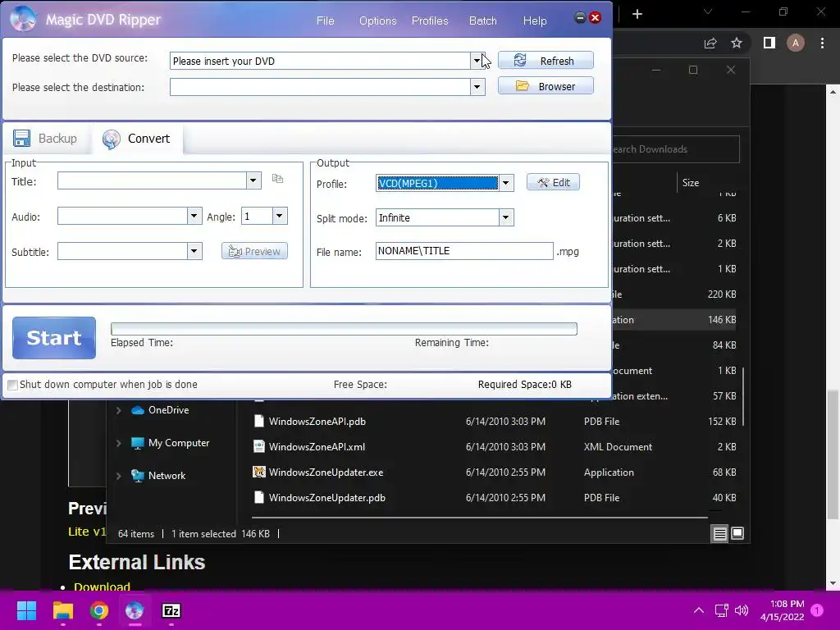840x630 pixels.
Task: Open the Subtitle dropdown
Action: tap(194, 251)
